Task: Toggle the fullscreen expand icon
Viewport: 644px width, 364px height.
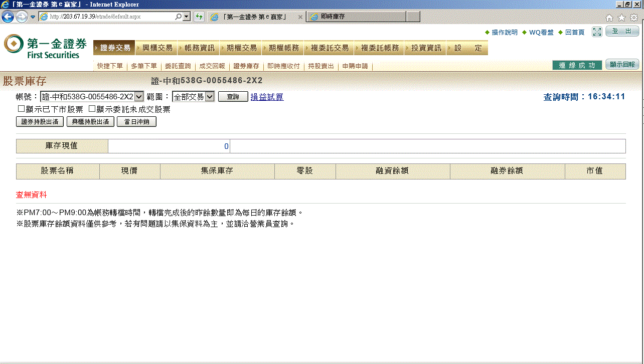Action: click(597, 32)
